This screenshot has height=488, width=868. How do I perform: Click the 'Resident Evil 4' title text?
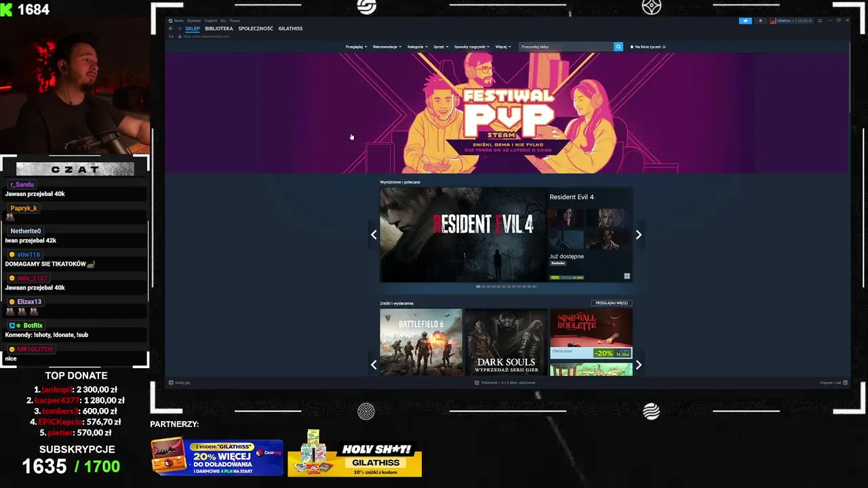[572, 197]
